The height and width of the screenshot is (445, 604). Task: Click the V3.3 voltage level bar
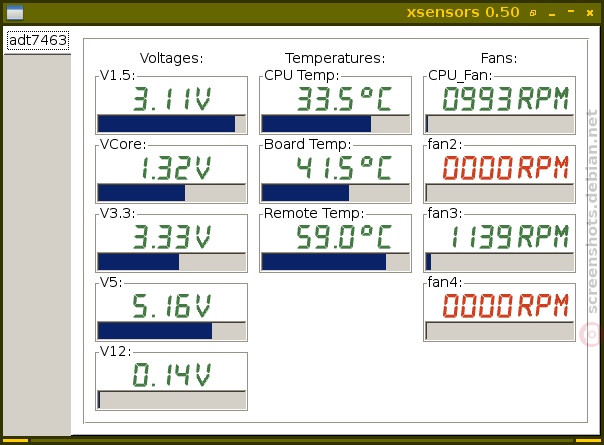171,262
